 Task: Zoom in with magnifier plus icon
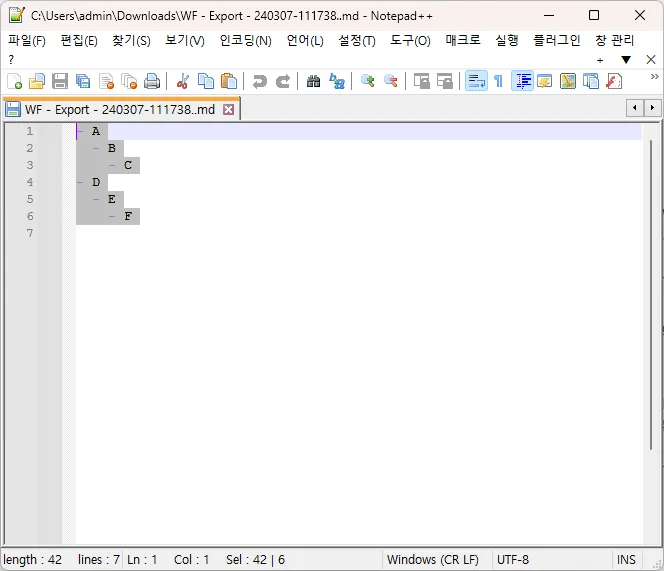pyautogui.click(x=368, y=81)
